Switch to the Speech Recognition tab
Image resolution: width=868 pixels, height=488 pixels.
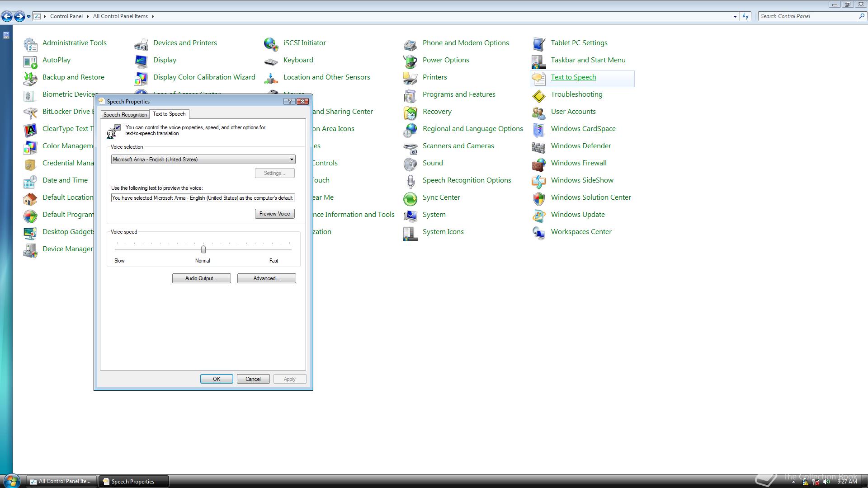point(125,115)
